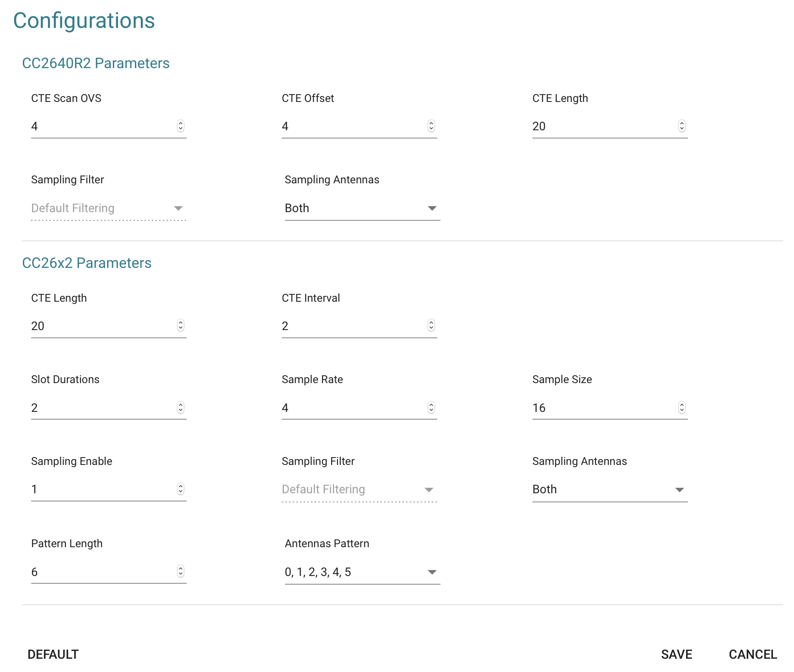Click the Slot Durations stepper arrows

(181, 407)
